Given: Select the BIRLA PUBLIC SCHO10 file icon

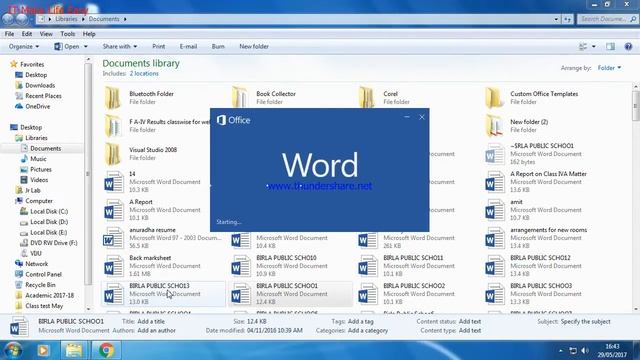Looking at the screenshot, I should click(240, 266).
